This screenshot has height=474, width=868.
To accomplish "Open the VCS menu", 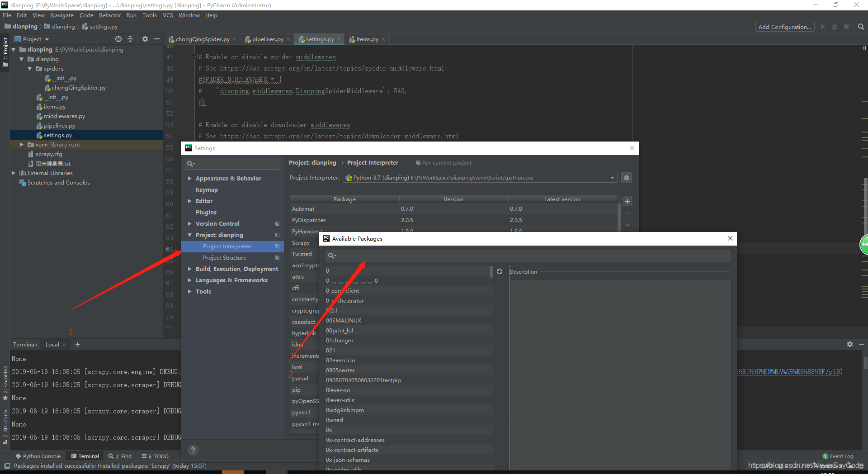I will pyautogui.click(x=168, y=15).
